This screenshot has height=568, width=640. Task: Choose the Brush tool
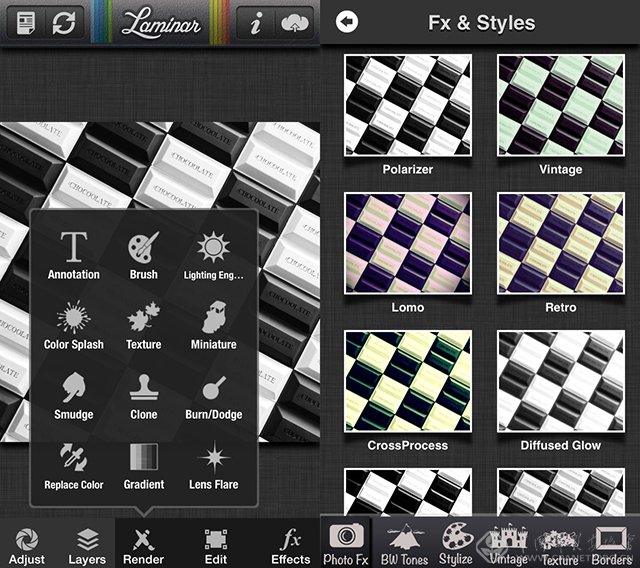coord(143,254)
